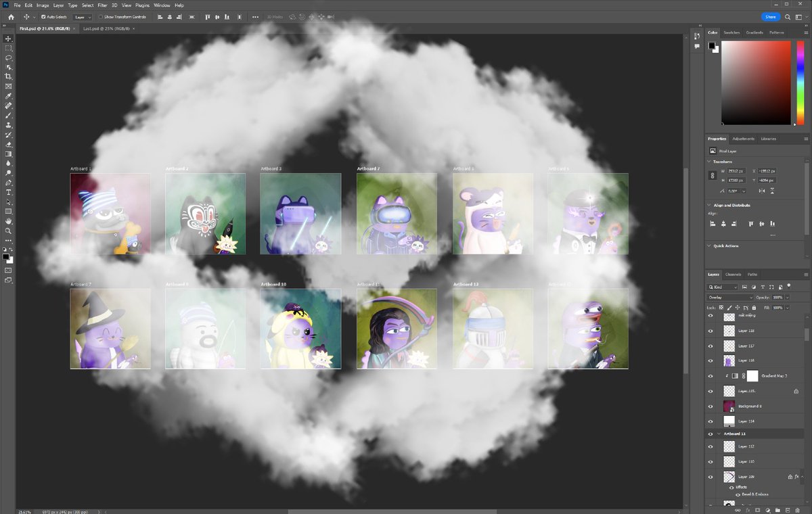812x514 pixels.
Task: Click the Share button
Action: 771,16
